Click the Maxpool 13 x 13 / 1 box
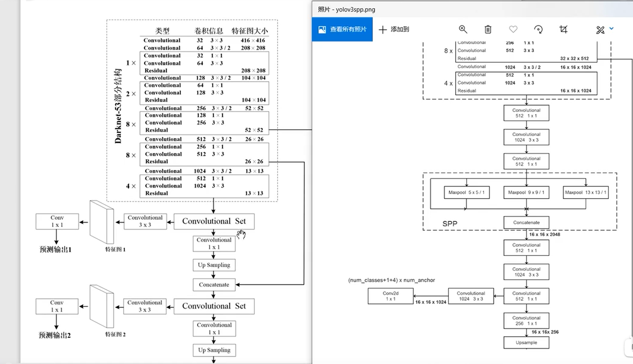The image size is (633, 364). click(x=586, y=192)
